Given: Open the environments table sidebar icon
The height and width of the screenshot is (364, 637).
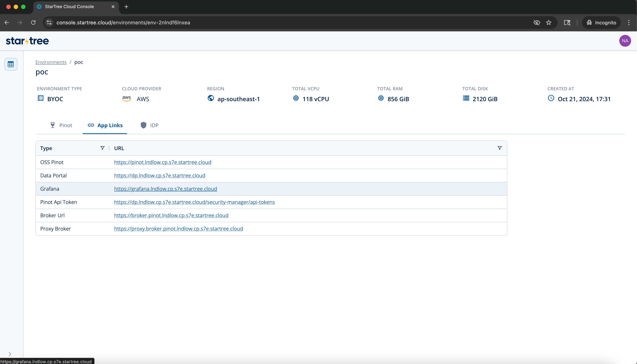Looking at the screenshot, I should [x=11, y=64].
